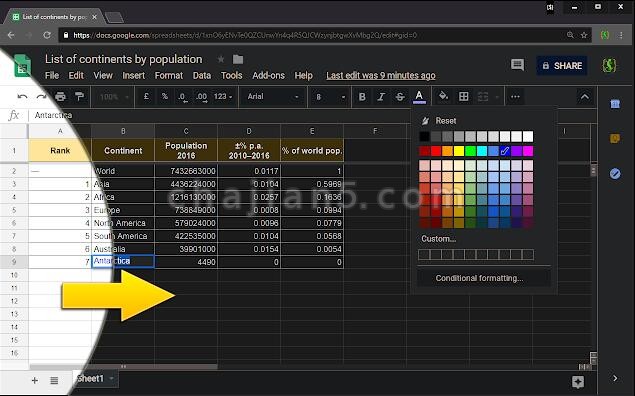Screen dimensions: 635x396
Task: Open last edit version history link
Action: pyautogui.click(x=381, y=76)
